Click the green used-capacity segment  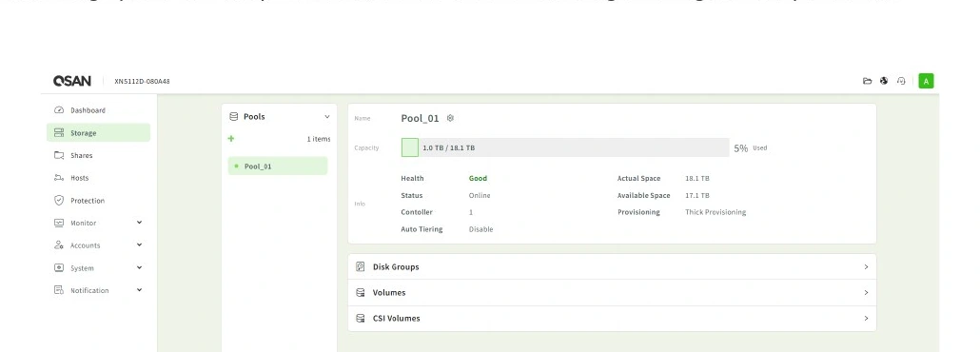(x=409, y=147)
